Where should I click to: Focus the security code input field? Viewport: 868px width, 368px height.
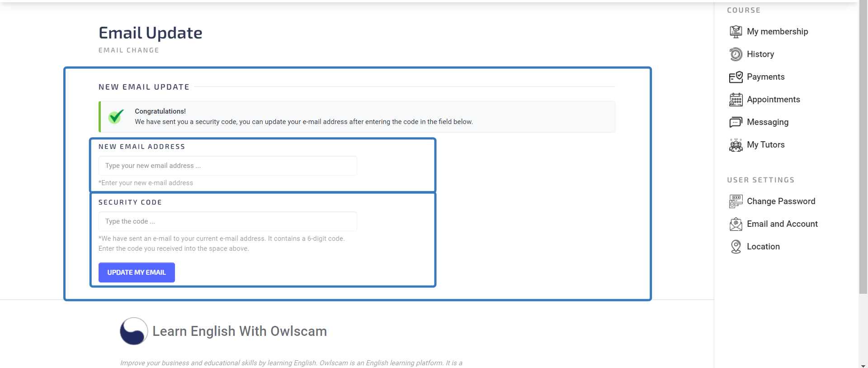click(x=228, y=221)
